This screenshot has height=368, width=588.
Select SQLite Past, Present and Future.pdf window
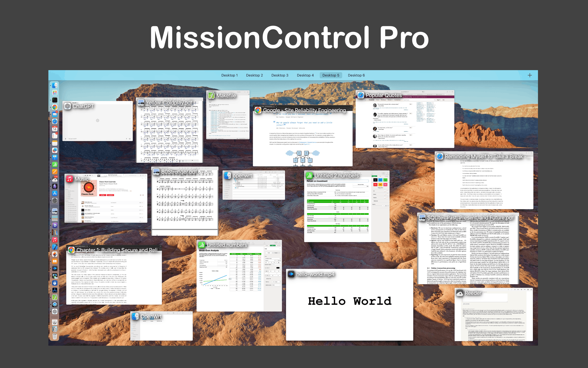click(x=468, y=248)
